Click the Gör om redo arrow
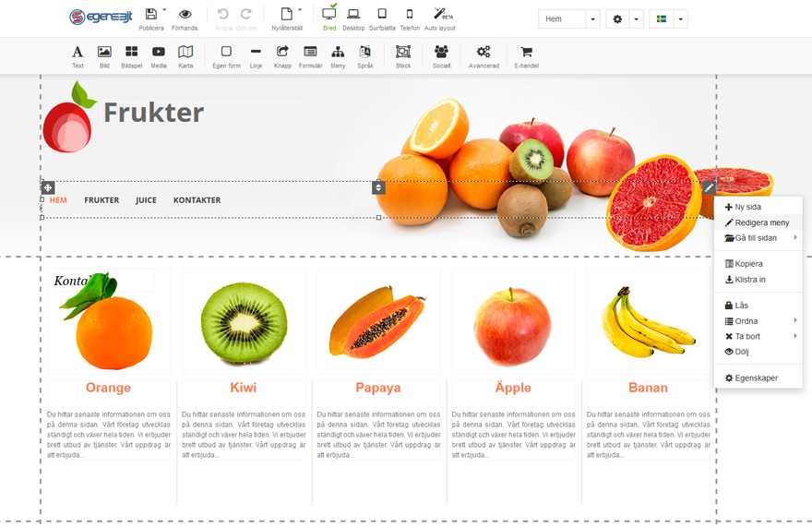The width and height of the screenshot is (812, 528). point(246,14)
